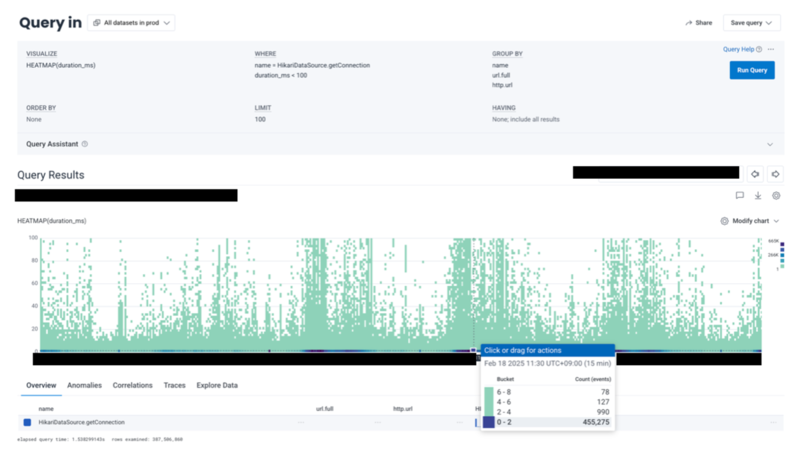The width and height of the screenshot is (800, 454).
Task: Click the Query Assistant label
Action: click(x=52, y=144)
